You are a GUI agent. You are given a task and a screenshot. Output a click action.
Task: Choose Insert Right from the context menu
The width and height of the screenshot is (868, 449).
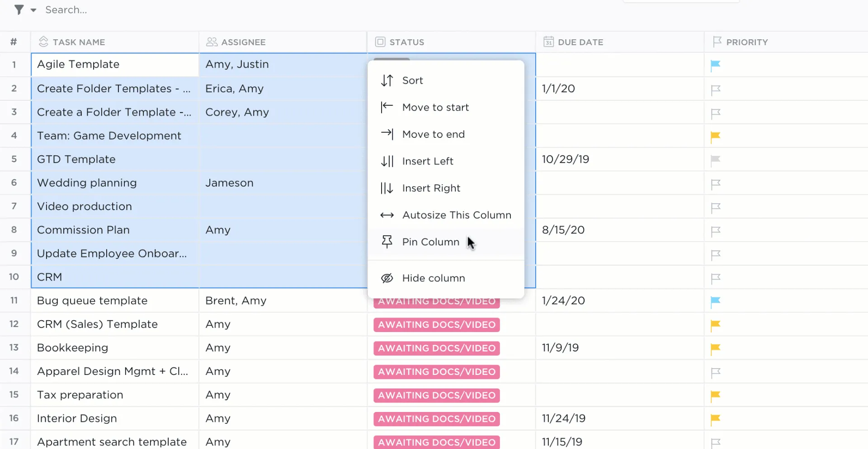(x=431, y=188)
